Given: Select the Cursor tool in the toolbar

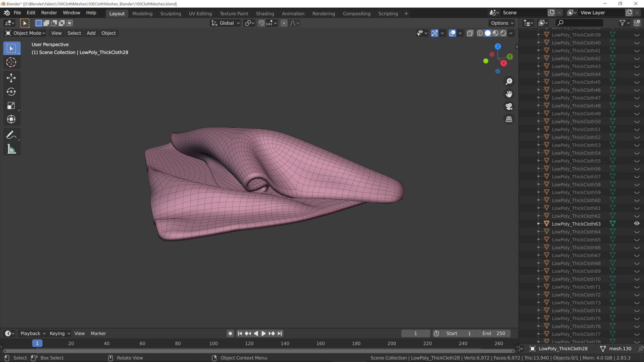Looking at the screenshot, I should 11,62.
